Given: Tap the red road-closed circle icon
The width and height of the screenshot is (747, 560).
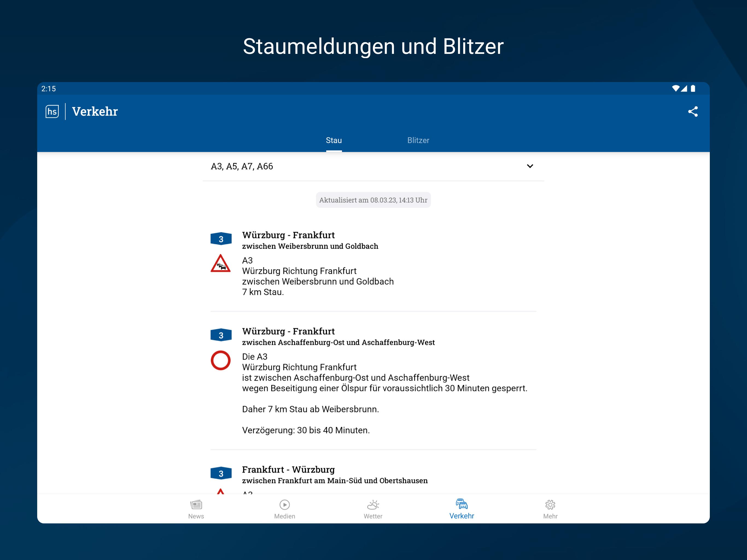Looking at the screenshot, I should (x=221, y=360).
